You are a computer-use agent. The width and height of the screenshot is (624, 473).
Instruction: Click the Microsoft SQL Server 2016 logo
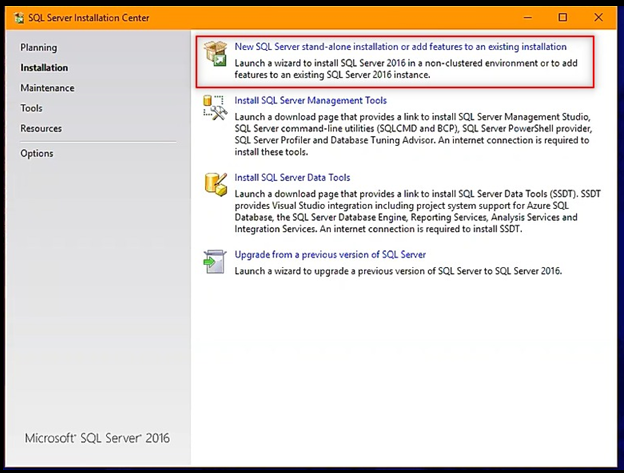click(97, 439)
